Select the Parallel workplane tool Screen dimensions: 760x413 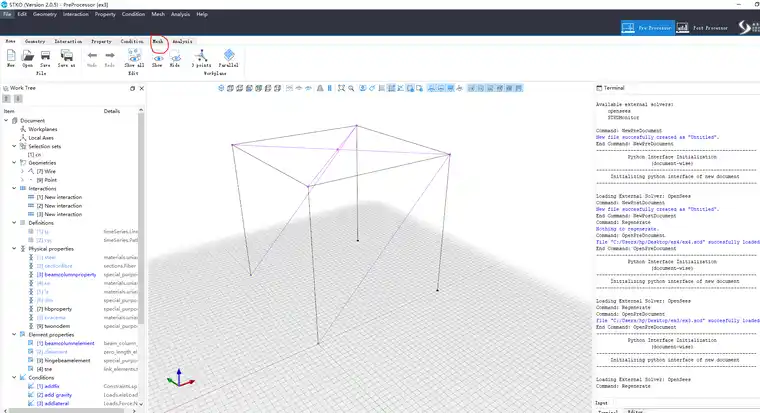(x=229, y=55)
